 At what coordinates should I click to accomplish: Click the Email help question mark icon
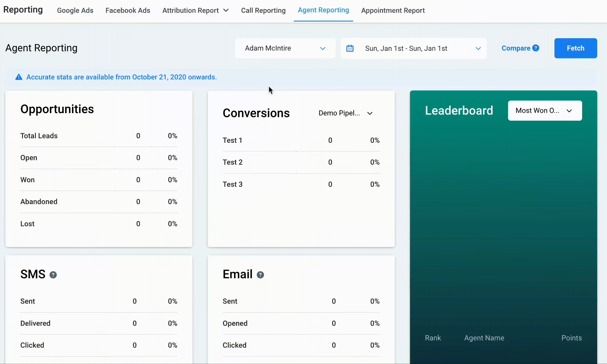point(260,275)
